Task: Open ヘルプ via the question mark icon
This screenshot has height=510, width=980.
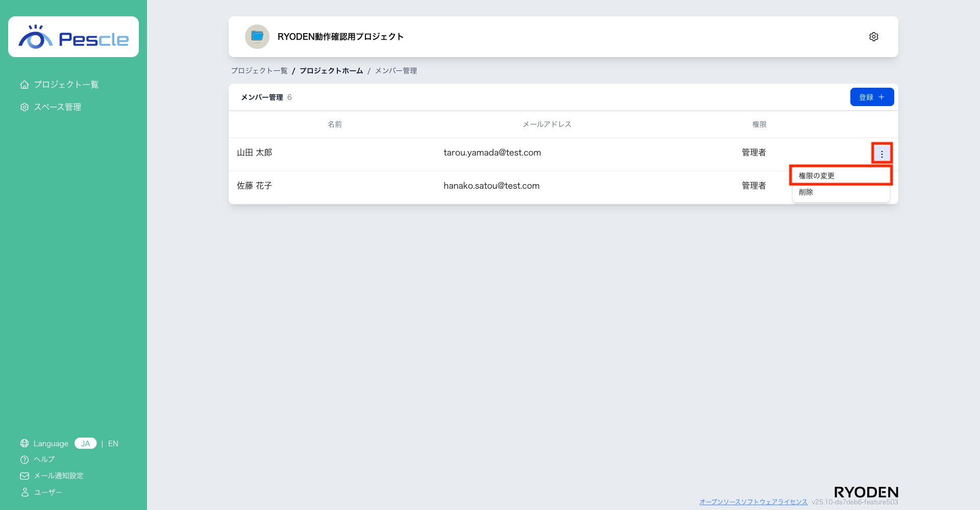Action: coord(24,460)
